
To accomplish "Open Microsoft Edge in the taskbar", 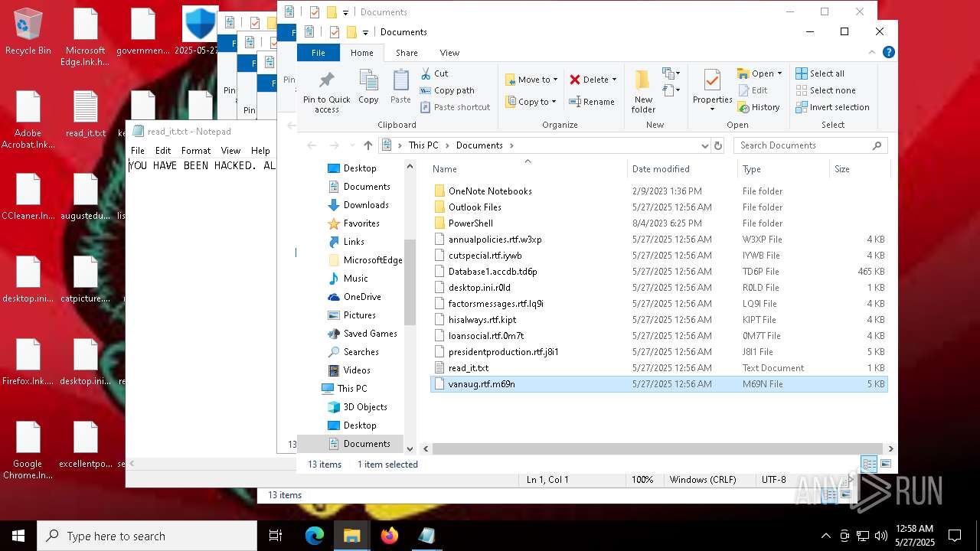I will pyautogui.click(x=315, y=536).
